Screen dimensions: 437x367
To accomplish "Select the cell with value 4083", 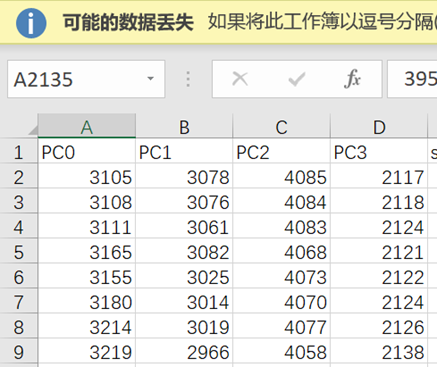I will [281, 227].
